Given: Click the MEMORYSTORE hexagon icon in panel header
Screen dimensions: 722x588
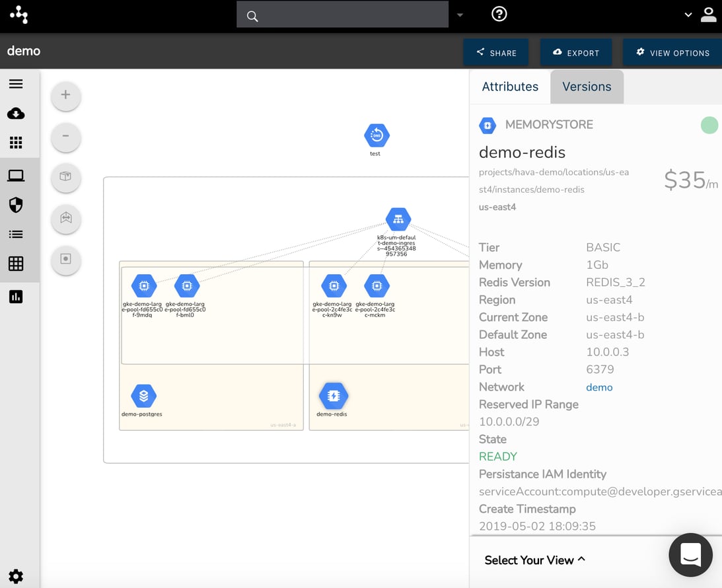Looking at the screenshot, I should pos(487,125).
